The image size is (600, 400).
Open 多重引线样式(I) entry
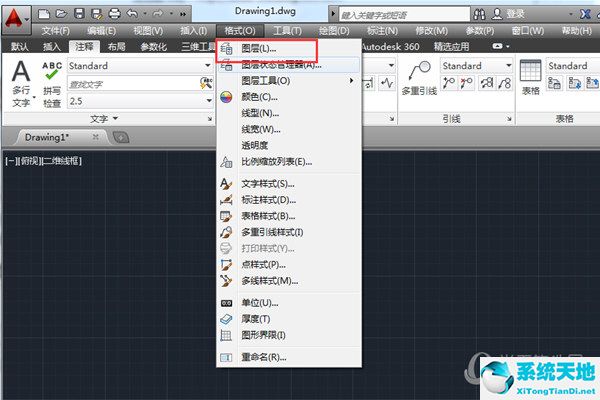tap(289, 232)
